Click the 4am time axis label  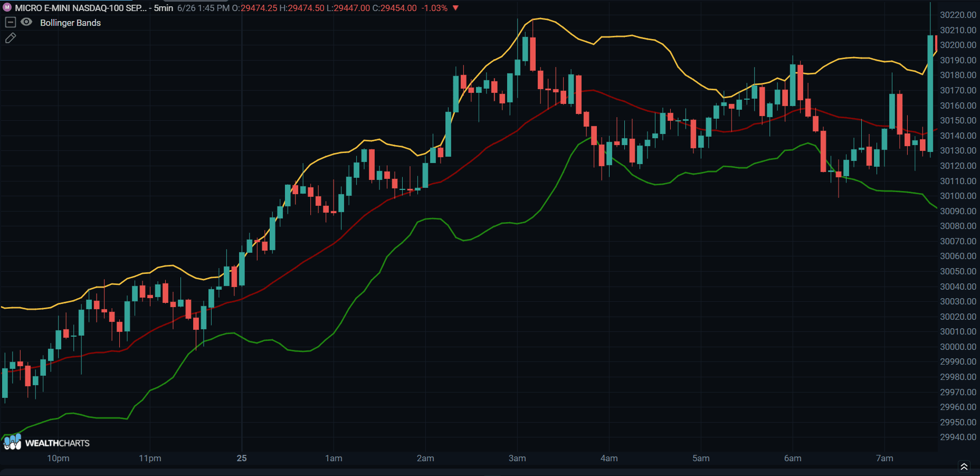pyautogui.click(x=609, y=458)
